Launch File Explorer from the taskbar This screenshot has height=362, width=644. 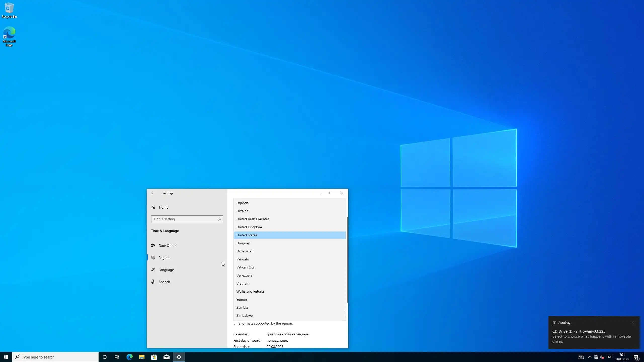tap(142, 357)
